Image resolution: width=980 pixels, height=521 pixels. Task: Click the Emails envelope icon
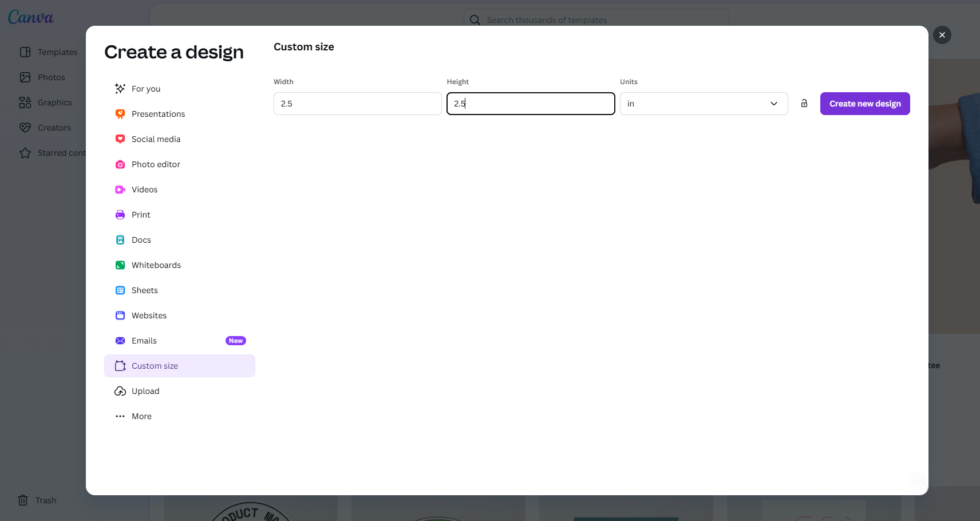[120, 341]
